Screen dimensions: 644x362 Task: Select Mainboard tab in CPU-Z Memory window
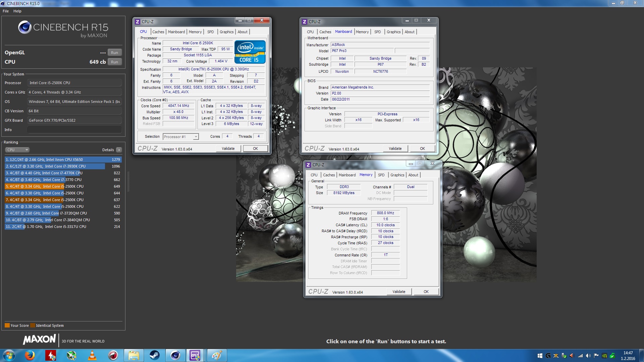(347, 175)
